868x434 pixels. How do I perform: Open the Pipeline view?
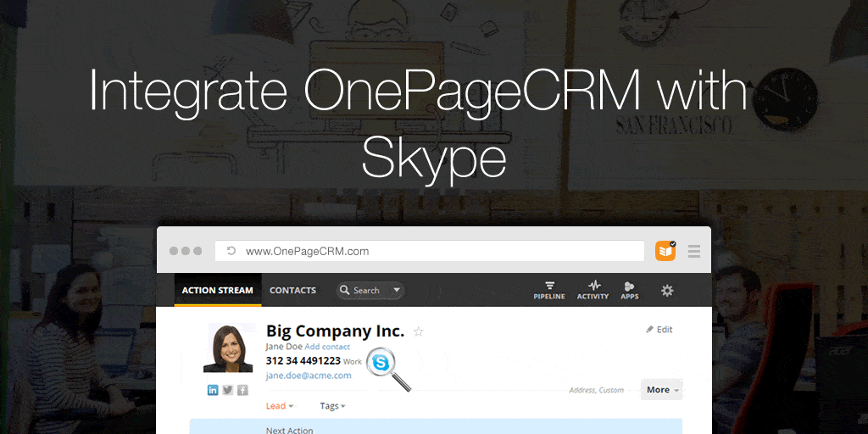(x=549, y=291)
